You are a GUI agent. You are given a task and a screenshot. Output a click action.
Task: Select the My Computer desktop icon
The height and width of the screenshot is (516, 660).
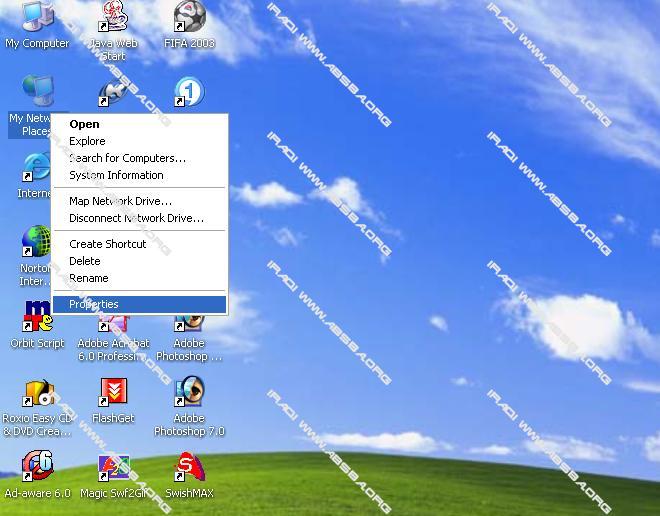(38, 17)
